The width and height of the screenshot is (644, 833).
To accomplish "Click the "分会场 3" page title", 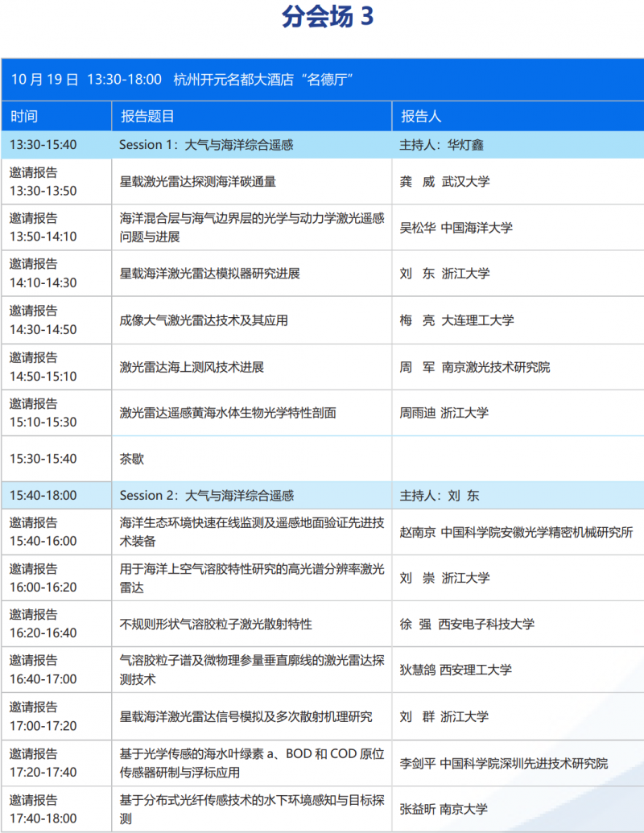I will (x=328, y=17).
